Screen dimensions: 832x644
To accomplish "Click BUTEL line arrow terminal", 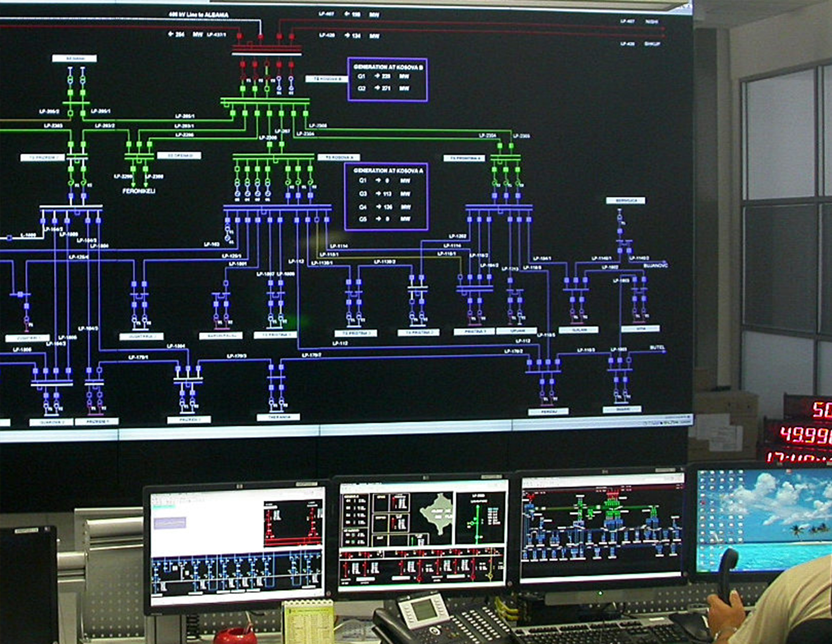I will pyautogui.click(x=665, y=352).
